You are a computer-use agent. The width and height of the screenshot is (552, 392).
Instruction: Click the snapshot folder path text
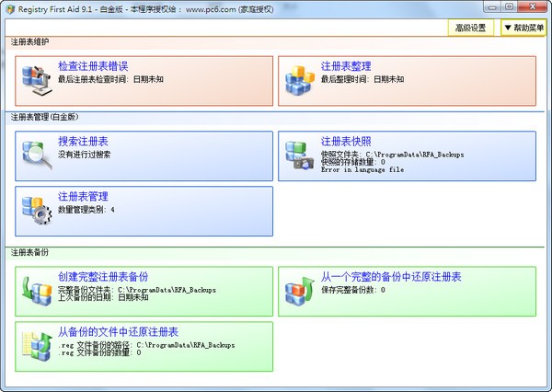392,155
